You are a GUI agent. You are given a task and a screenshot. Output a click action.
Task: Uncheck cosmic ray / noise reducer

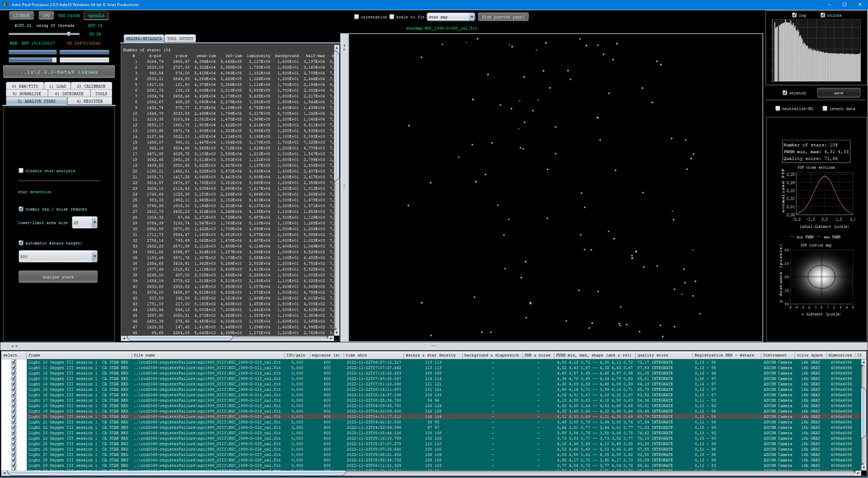pos(21,209)
